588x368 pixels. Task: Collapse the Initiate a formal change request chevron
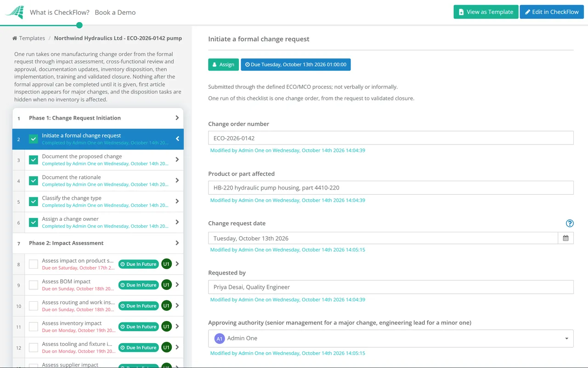pyautogui.click(x=177, y=139)
